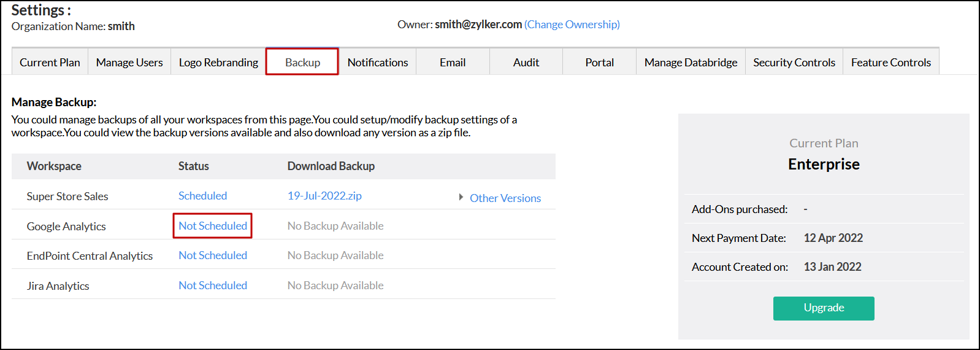Select the Backup tab
Image resolution: width=980 pixels, height=350 pixels.
click(302, 62)
